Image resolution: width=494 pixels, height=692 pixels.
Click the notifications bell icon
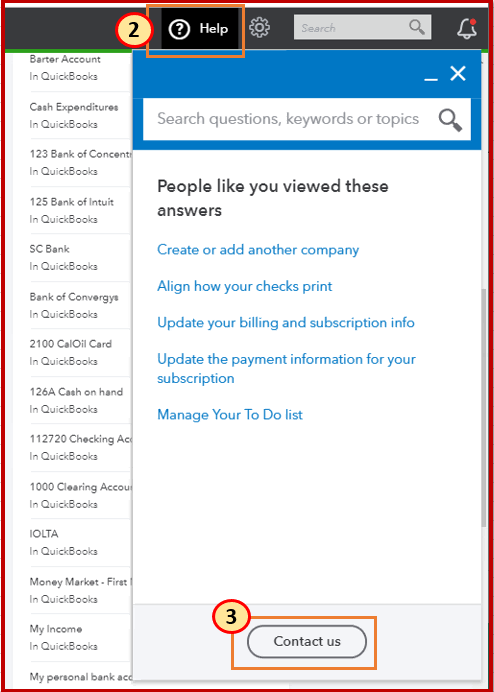(467, 29)
